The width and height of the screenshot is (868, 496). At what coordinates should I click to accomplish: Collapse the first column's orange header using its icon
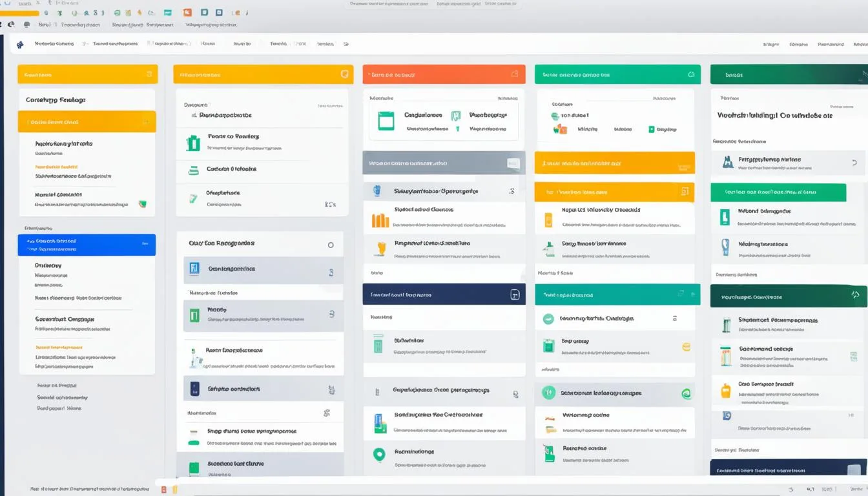coord(150,74)
